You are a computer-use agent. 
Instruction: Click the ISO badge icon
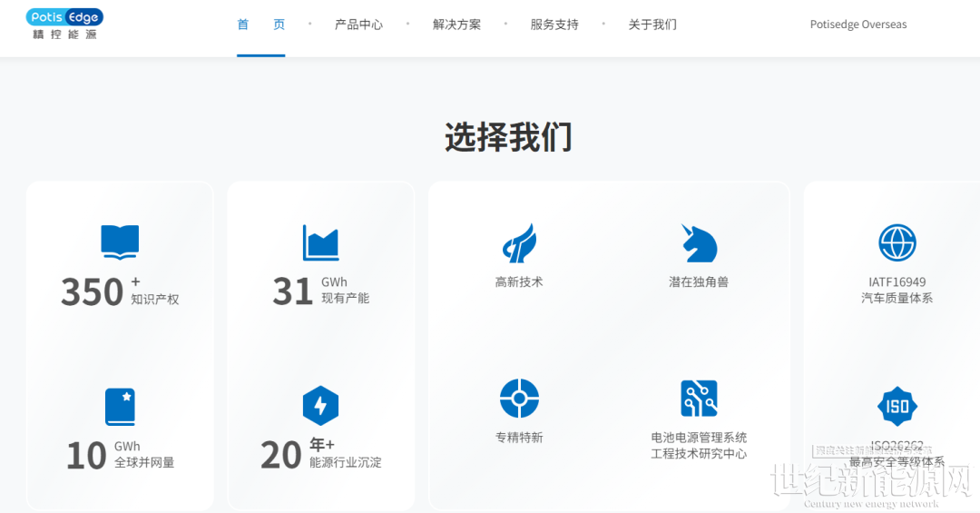coord(897,406)
